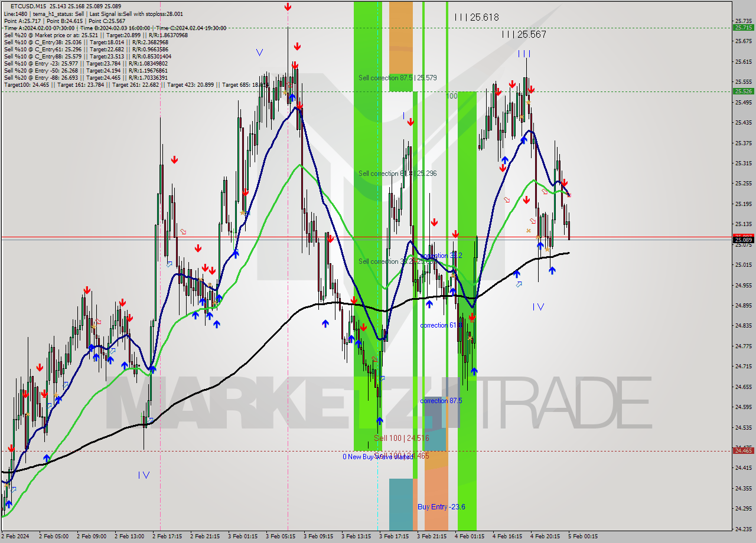Select '3 Feb 21:15' on time axis
This screenshot has width=756, height=543.
point(432,537)
